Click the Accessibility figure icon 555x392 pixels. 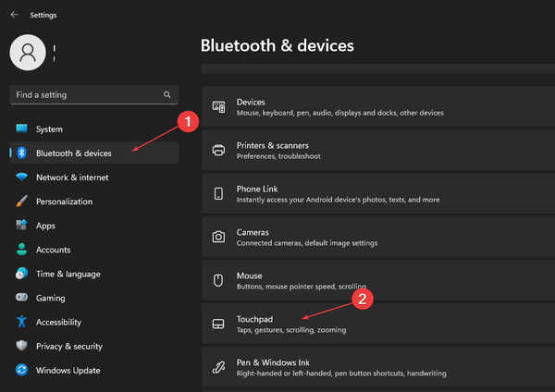click(x=21, y=322)
